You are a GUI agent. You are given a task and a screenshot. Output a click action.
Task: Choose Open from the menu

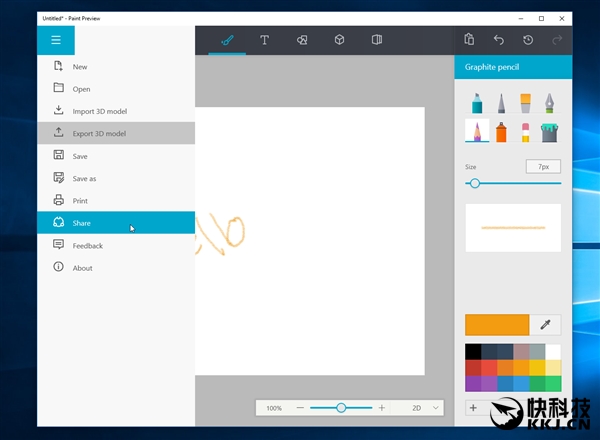point(116,89)
